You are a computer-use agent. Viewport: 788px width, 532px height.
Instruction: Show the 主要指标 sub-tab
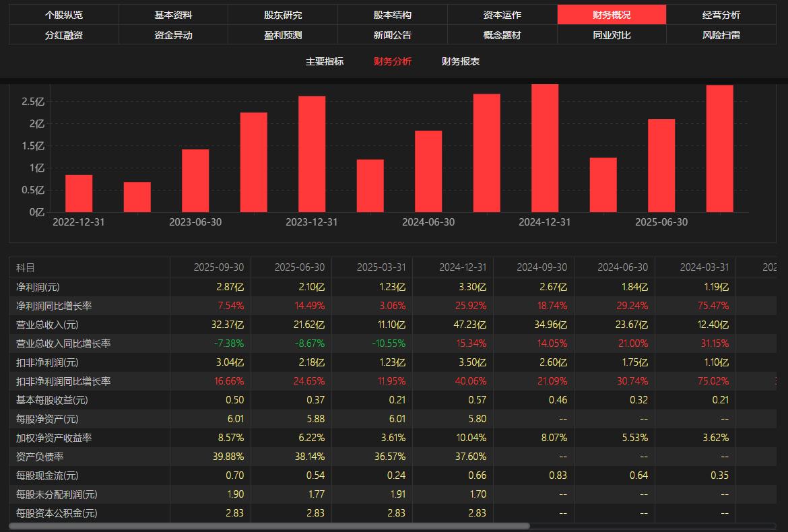click(x=325, y=61)
